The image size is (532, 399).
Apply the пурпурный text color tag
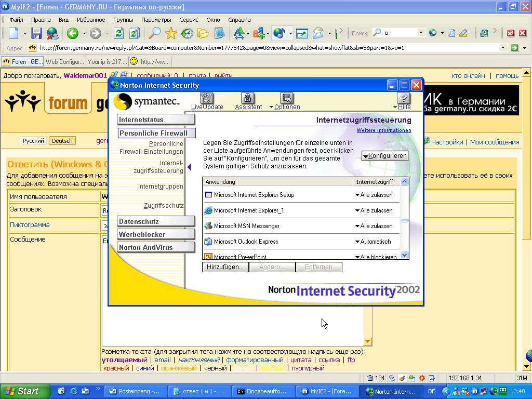pos(308,368)
